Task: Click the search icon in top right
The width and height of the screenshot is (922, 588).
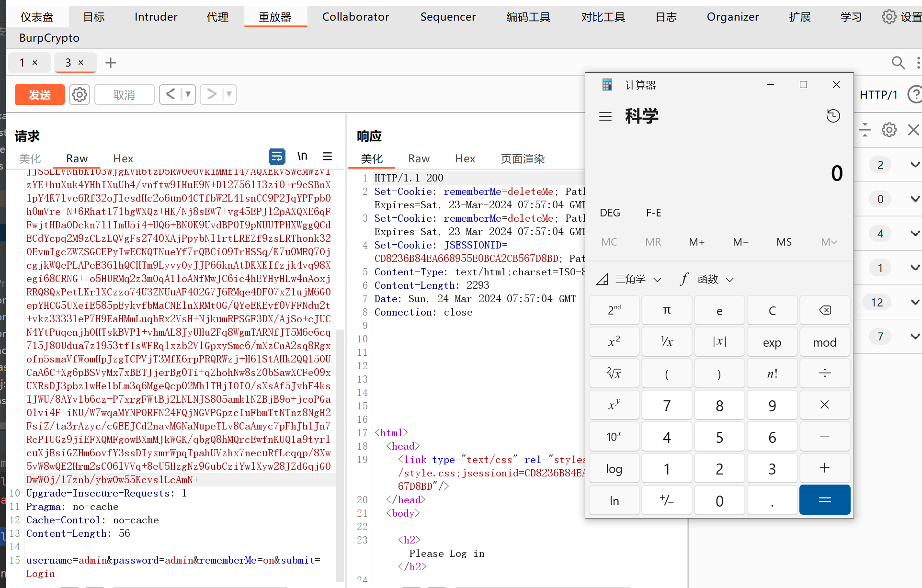Action: pyautogui.click(x=899, y=63)
